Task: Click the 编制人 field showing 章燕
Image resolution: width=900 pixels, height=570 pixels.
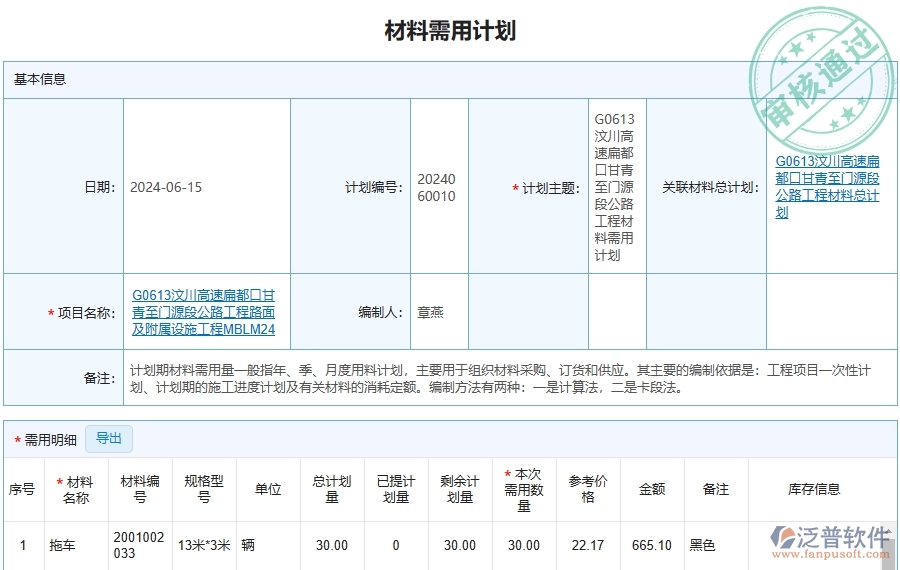Action: [430, 312]
